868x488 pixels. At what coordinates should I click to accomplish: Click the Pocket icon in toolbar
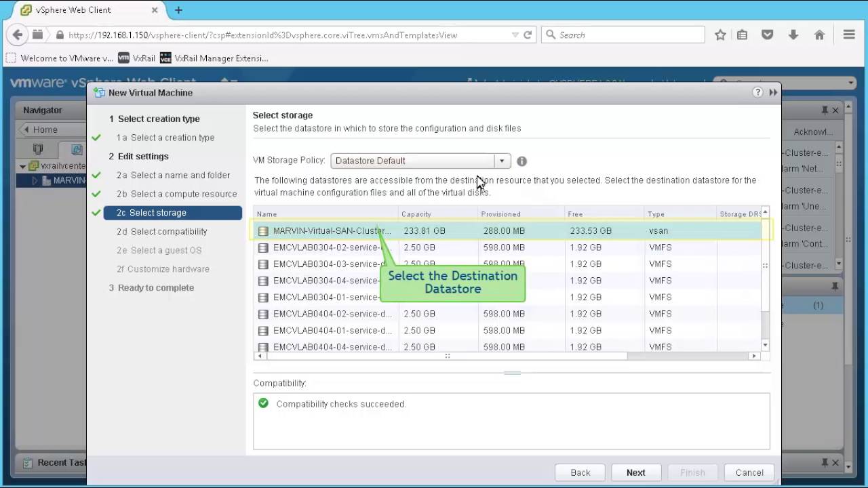768,35
